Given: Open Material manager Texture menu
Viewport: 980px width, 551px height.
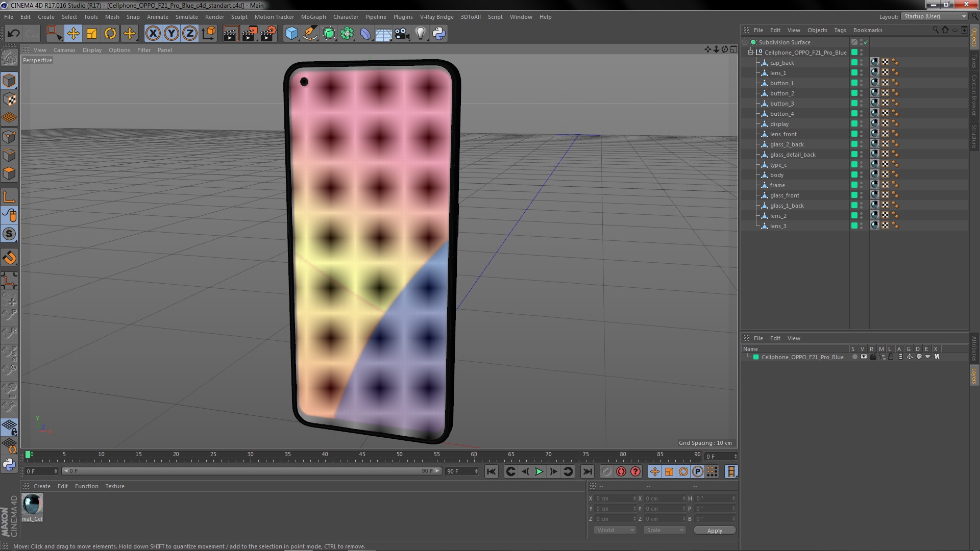Looking at the screenshot, I should pyautogui.click(x=115, y=486).
